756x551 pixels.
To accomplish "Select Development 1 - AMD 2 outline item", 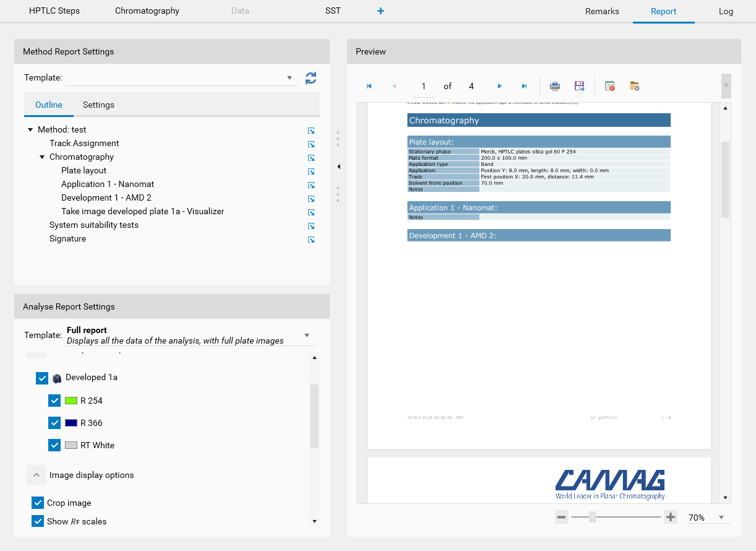I will point(106,198).
